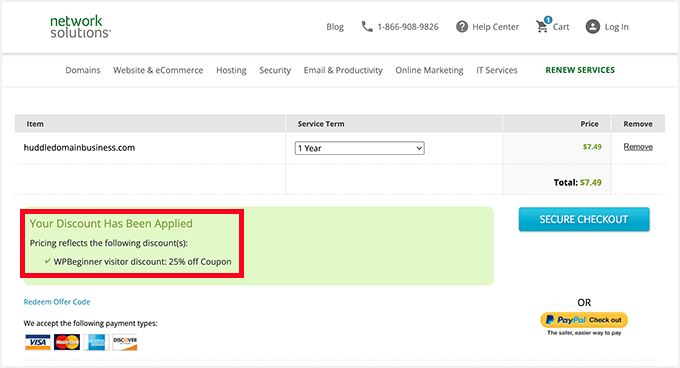Viewport: 680px width, 368px height.
Task: Open the Email & Productivity menu
Action: point(343,70)
